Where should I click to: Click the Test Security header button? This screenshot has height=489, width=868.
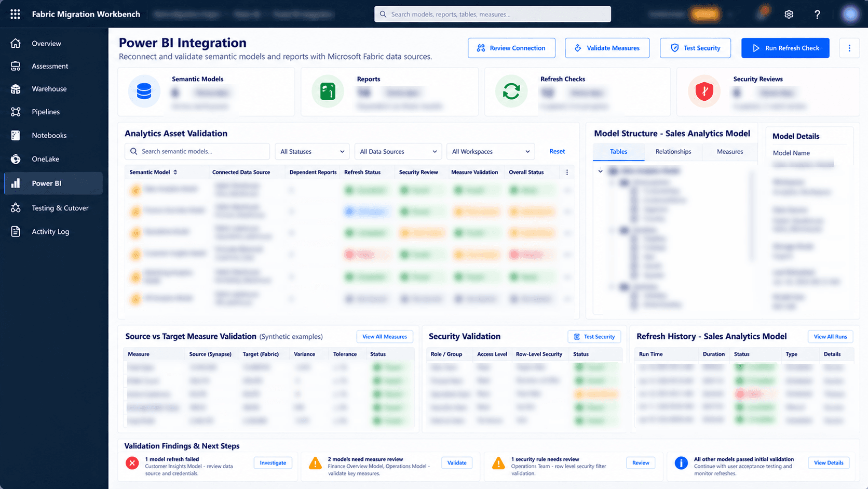[695, 48]
